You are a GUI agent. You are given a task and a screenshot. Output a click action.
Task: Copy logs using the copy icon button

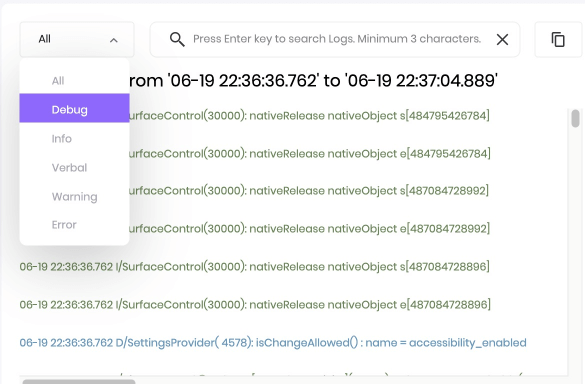coord(558,40)
